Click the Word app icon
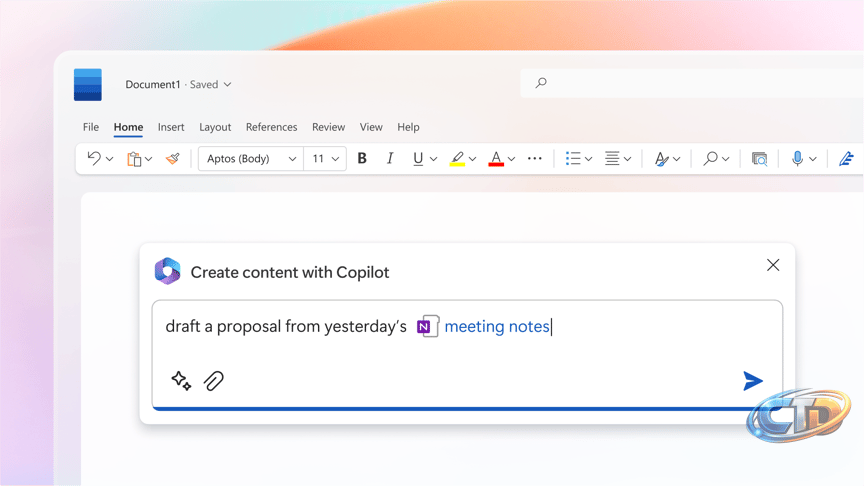The width and height of the screenshot is (864, 486). click(x=88, y=85)
